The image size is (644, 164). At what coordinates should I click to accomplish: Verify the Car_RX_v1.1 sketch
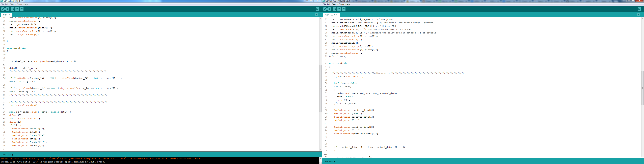(x=325, y=9)
